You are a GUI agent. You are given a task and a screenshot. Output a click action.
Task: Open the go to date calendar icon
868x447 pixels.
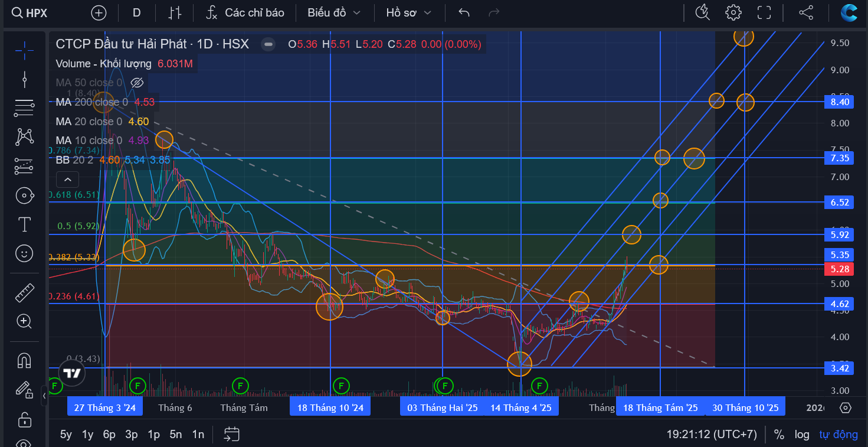(231, 435)
